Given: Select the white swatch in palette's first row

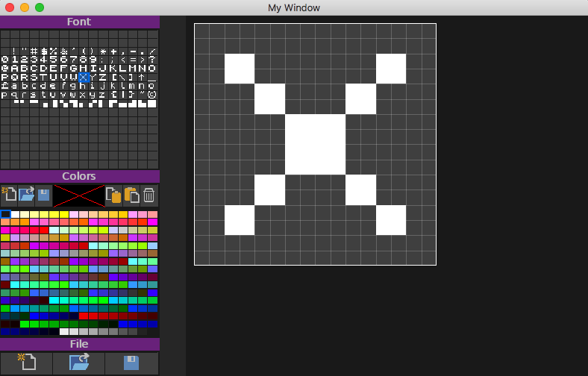Looking at the screenshot, I should pyautogui.click(x=15, y=214).
